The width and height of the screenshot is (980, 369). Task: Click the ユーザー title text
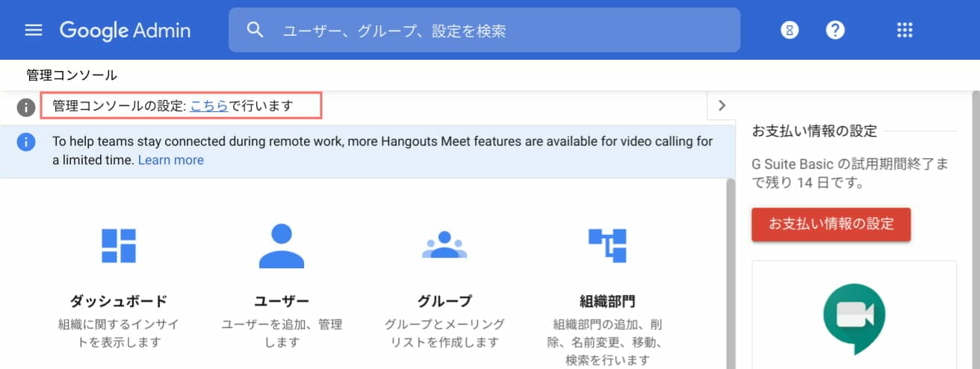[x=282, y=301]
